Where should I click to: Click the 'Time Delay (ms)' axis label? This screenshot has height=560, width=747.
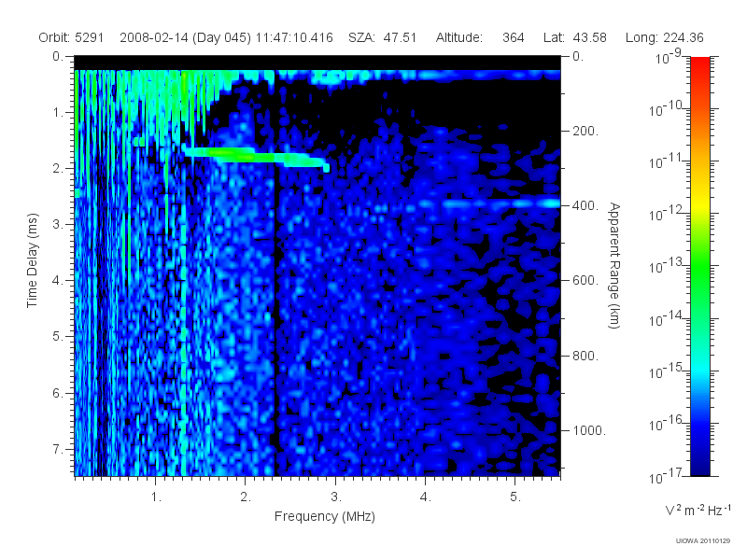[x=32, y=260]
